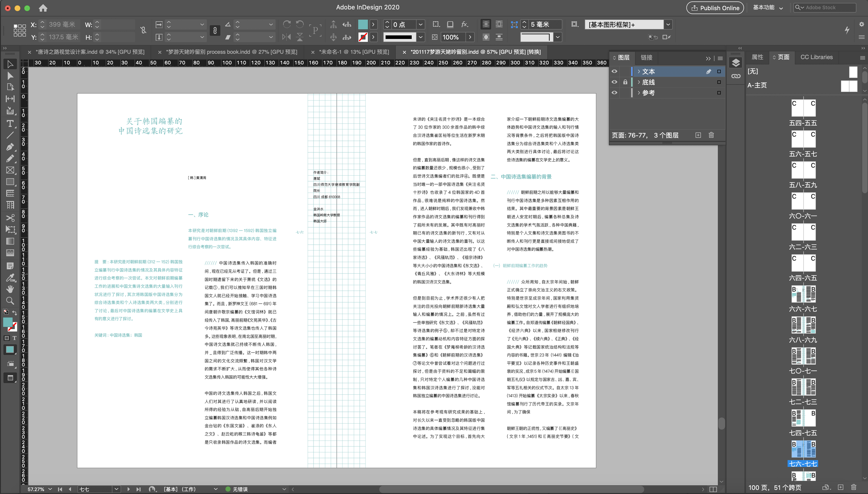Select the Pen tool
The image size is (868, 494).
[x=10, y=147]
